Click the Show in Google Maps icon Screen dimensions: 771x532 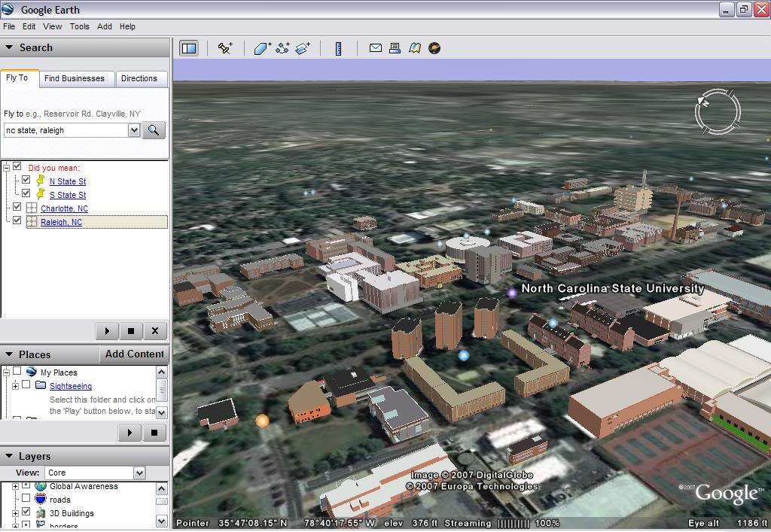pyautogui.click(x=415, y=48)
